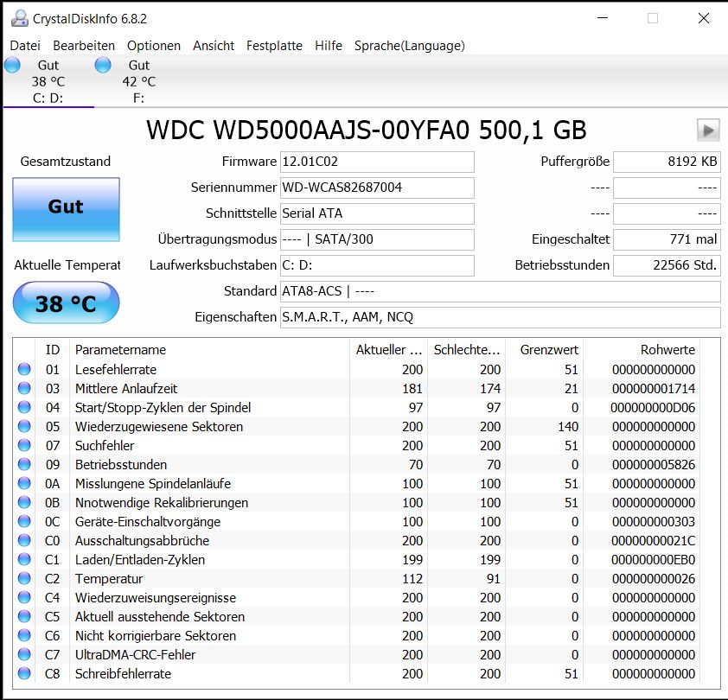
Task: Click status orb of Ausschaltungsabbrüche row
Action: (x=24, y=541)
